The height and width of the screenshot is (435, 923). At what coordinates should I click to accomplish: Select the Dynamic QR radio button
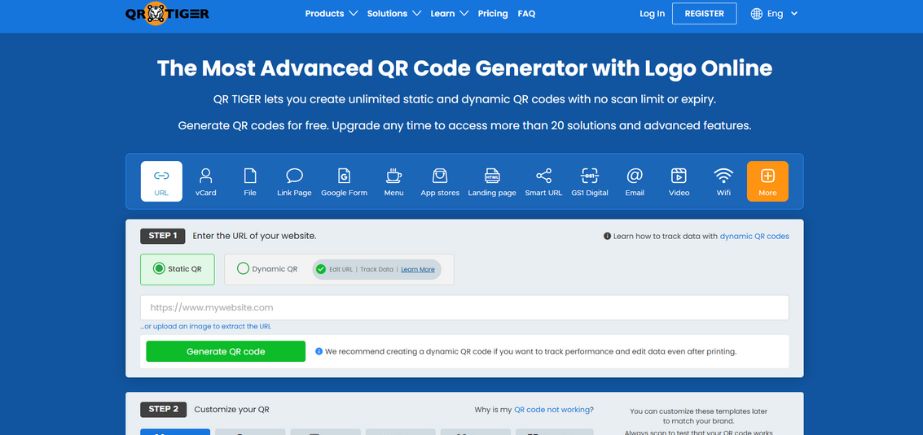pyautogui.click(x=243, y=268)
